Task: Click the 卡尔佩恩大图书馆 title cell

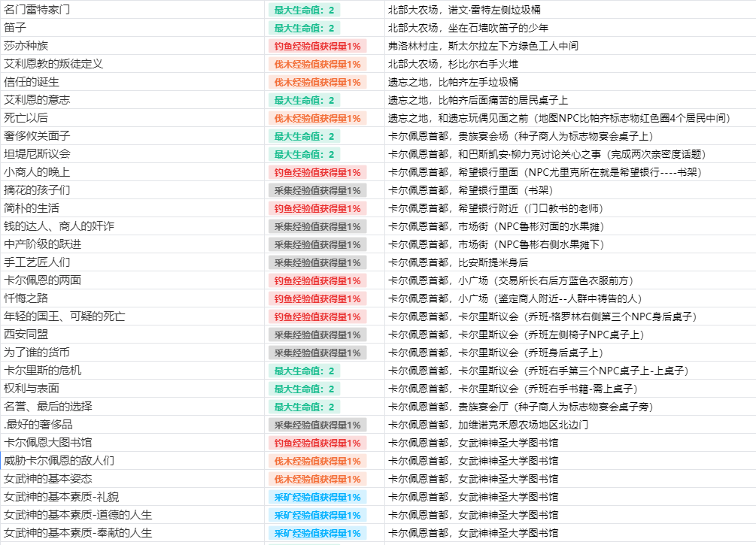Action: pos(132,443)
